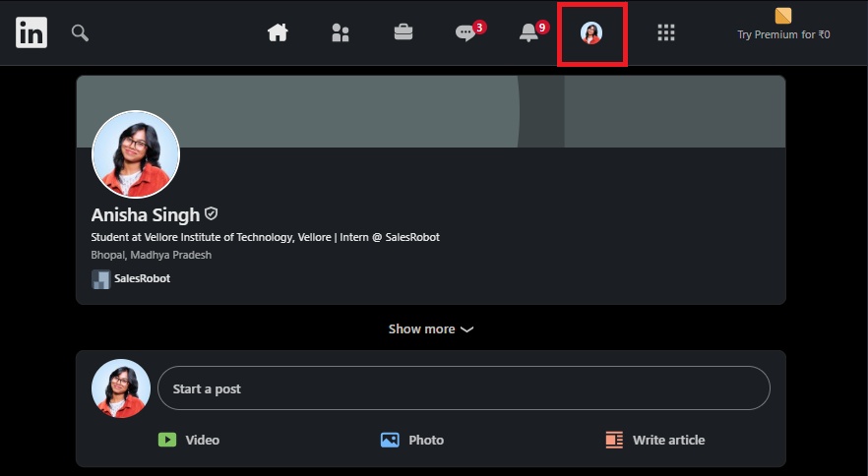868x476 pixels.
Task: Click the Start a post field
Action: pos(464,388)
